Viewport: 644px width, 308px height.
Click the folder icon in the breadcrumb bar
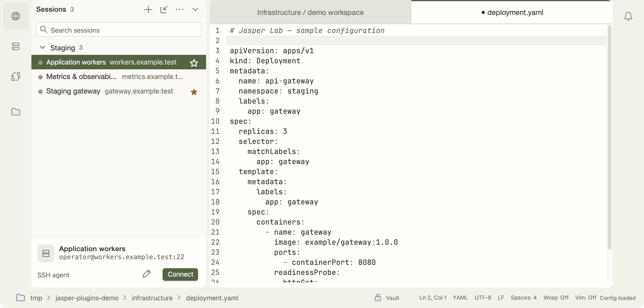tap(21, 298)
